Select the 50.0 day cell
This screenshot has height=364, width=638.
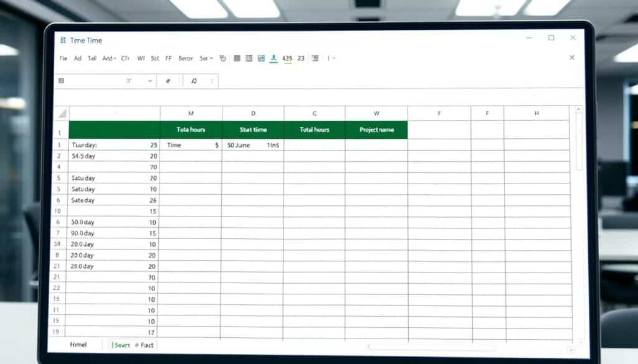coord(113,222)
